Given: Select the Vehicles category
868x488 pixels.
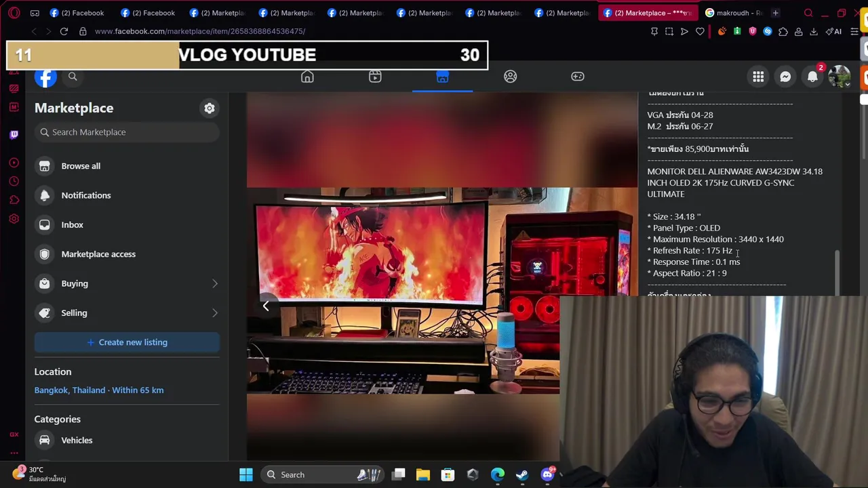Looking at the screenshot, I should [127, 441].
